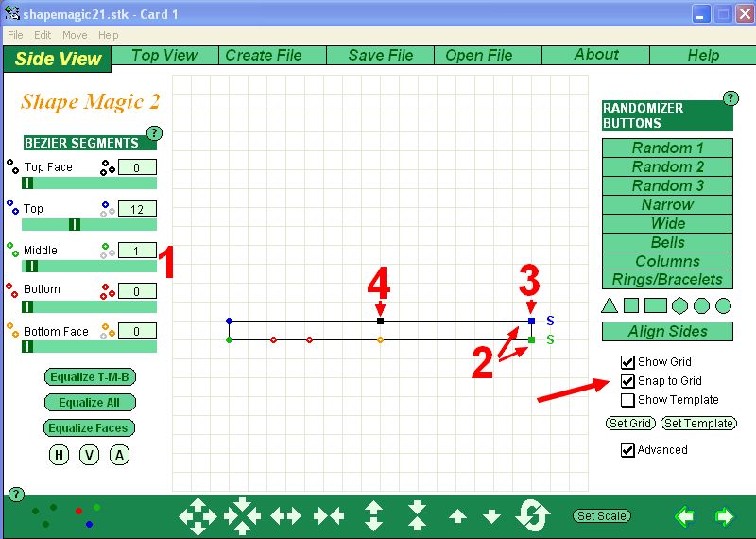Select the square shape icon
Screen dimensions: 756x539
(631, 305)
